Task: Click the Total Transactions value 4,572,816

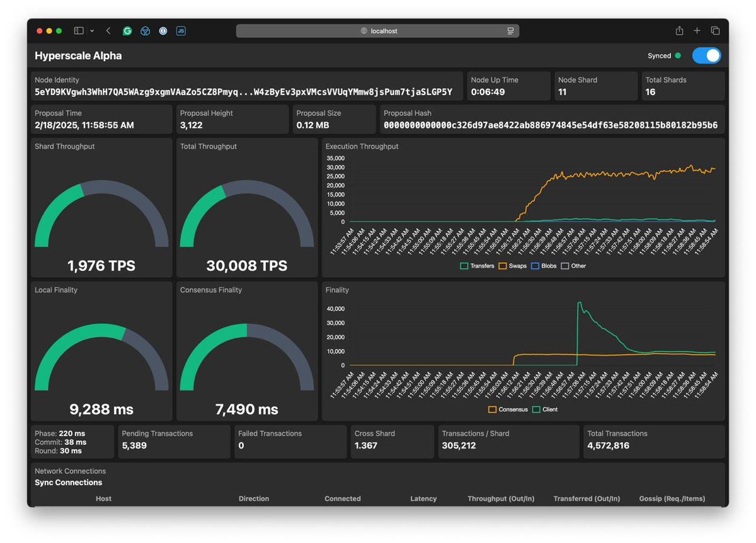Action: (609, 445)
